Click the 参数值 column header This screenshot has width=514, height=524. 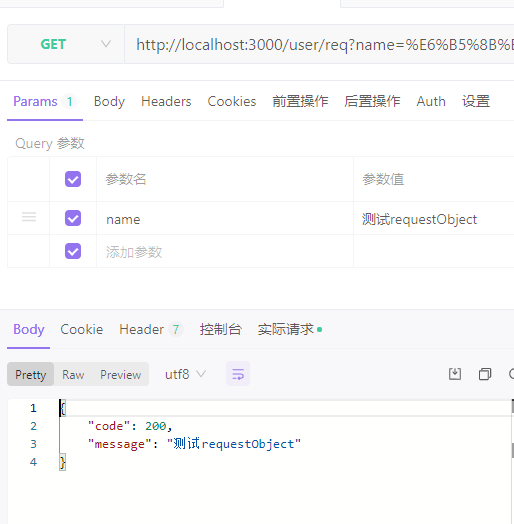click(383, 179)
